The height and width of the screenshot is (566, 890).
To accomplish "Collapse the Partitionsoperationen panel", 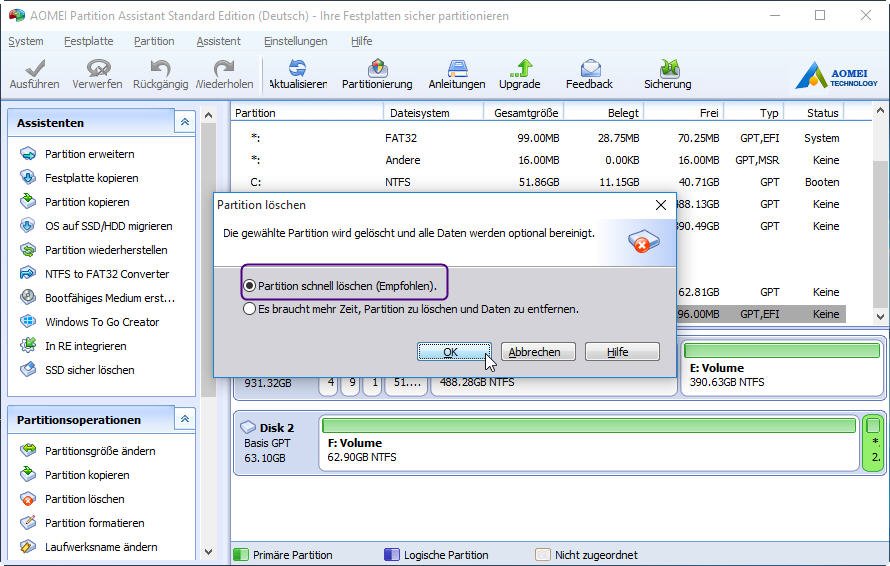I will coord(184,419).
